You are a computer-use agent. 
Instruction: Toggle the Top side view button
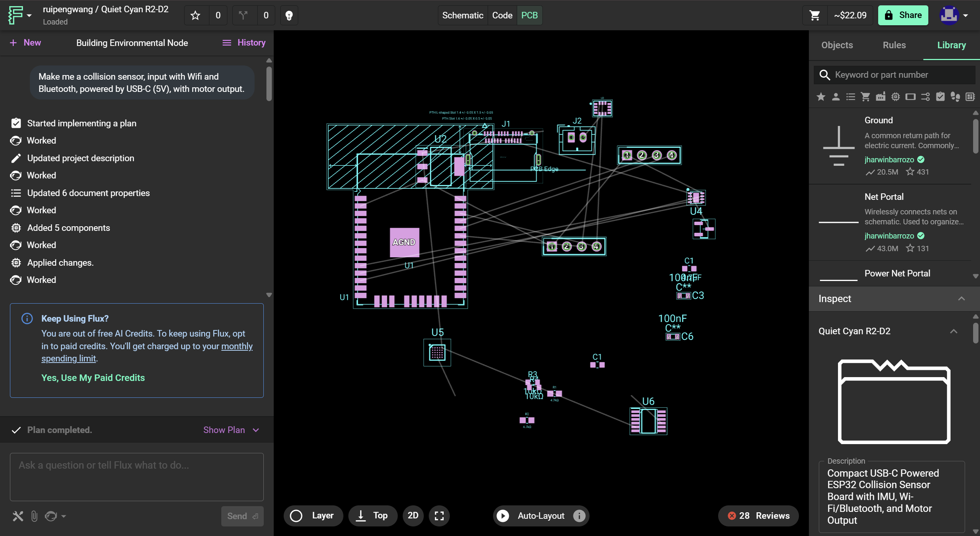[372, 516]
